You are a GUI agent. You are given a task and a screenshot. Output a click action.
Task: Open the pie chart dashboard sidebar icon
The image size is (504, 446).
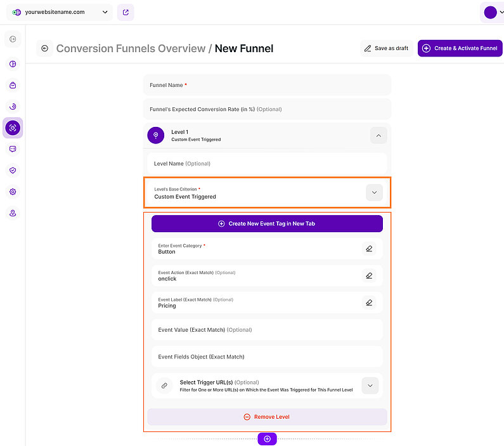click(x=13, y=64)
